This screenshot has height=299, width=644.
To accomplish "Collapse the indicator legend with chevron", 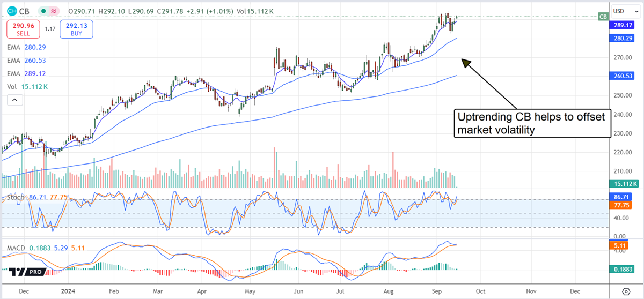I will point(14,100).
